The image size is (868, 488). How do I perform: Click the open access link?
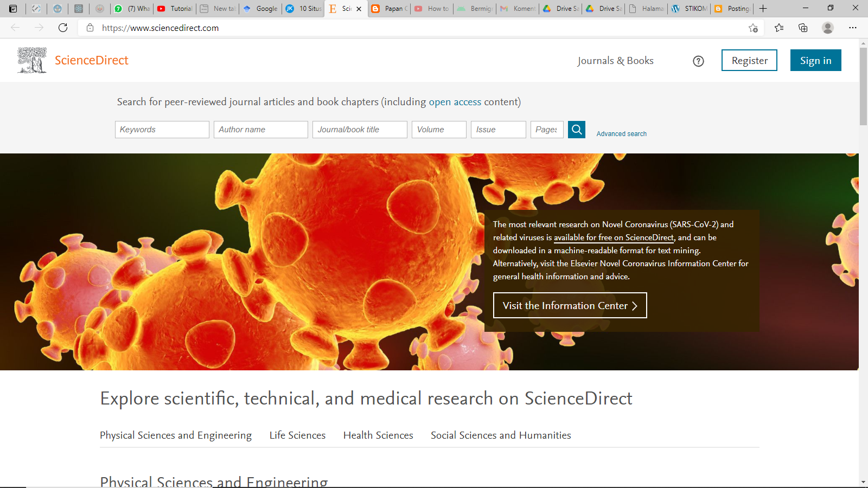[x=455, y=102]
